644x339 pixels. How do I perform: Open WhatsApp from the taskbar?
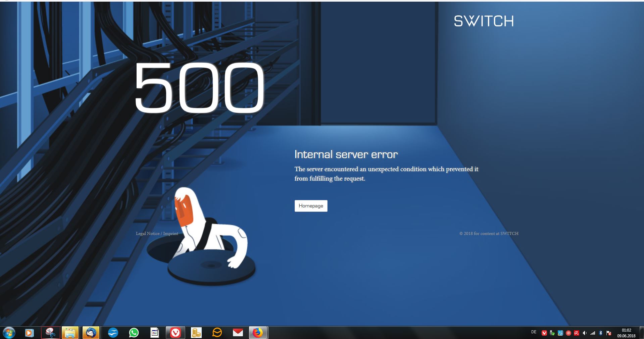134,333
